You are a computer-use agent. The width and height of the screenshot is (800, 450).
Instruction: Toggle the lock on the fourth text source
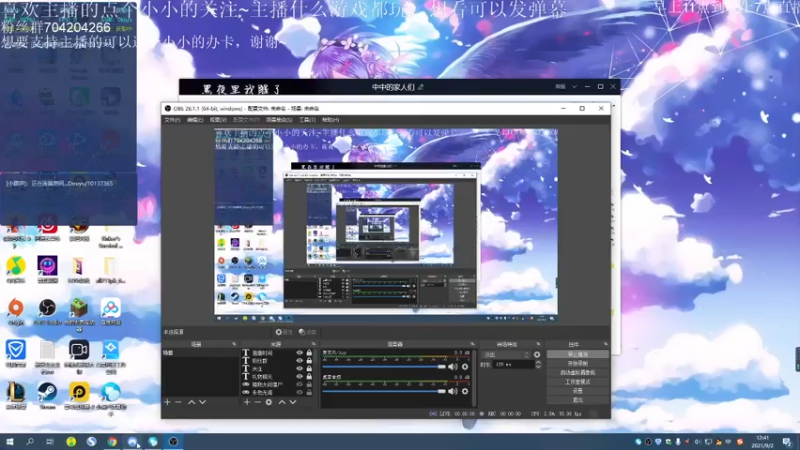tap(309, 377)
